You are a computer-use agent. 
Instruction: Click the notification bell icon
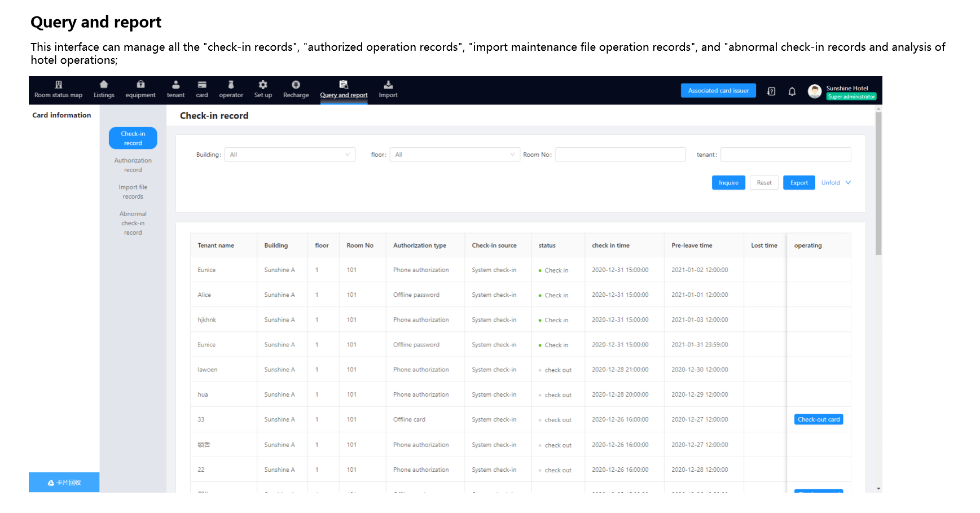tap(792, 91)
